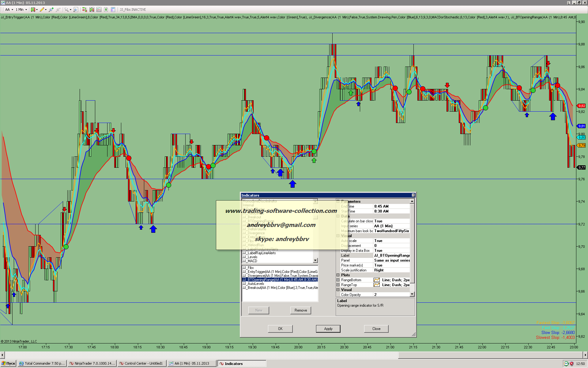Image resolution: width=588 pixels, height=368 pixels.
Task: Open the Indicators line chart icon
Action: point(99,10)
